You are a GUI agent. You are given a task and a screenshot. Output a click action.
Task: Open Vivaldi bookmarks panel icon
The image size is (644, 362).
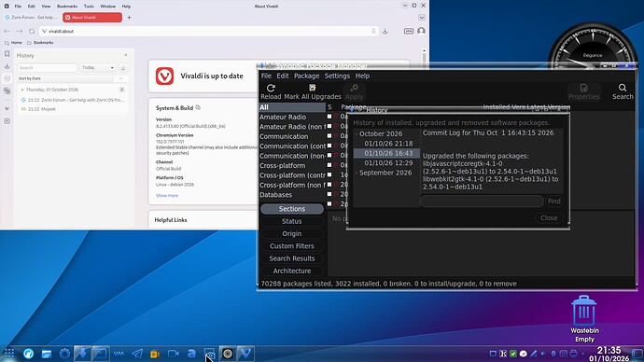point(7,54)
